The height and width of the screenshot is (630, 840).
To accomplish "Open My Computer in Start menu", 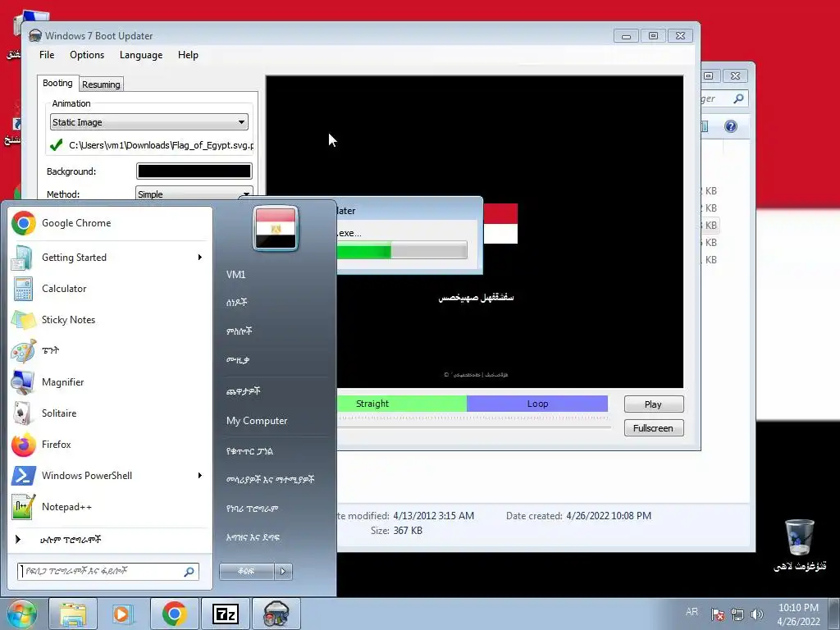I will [x=257, y=421].
